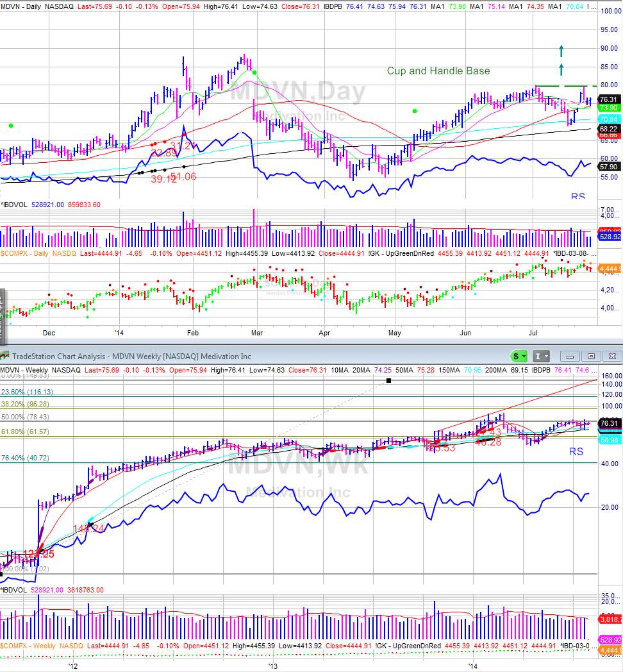Close the MDVN Weekly chart window
The width and height of the screenshot is (623, 672).
tap(612, 356)
